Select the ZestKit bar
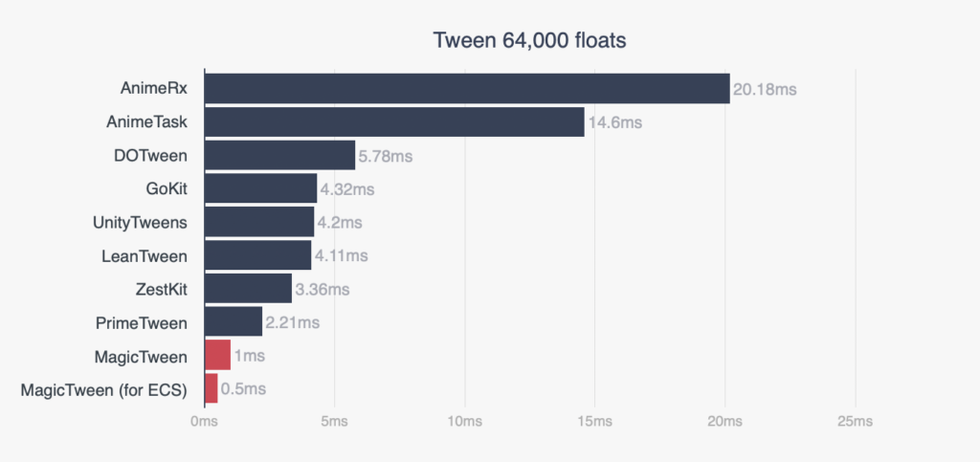The width and height of the screenshot is (980, 462). click(x=248, y=288)
